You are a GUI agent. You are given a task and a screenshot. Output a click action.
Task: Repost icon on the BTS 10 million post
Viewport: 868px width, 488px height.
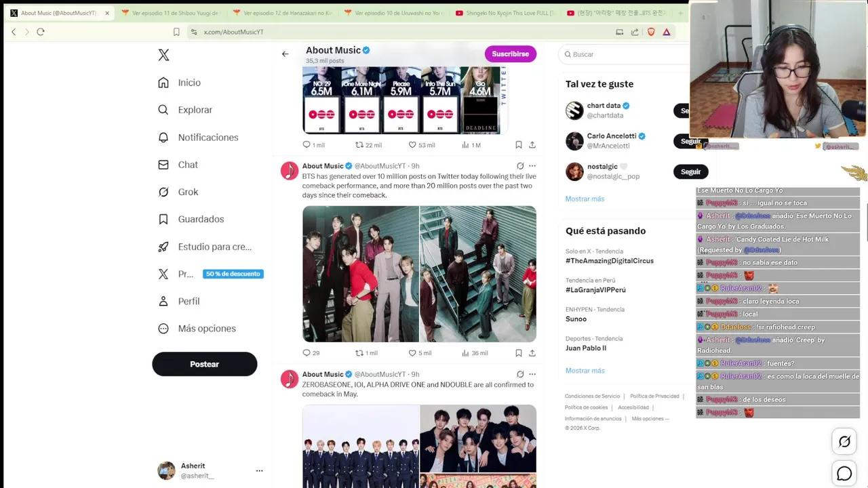359,352
